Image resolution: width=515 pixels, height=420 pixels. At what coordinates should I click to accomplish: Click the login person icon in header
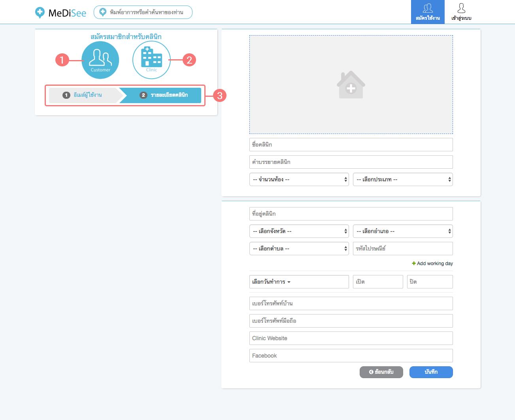461,8
